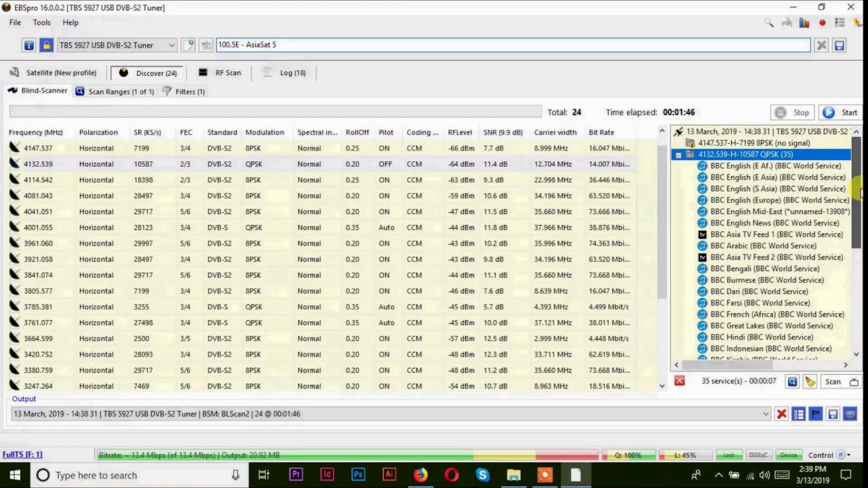Select the 4114.542 frequency cell
The image size is (868, 488).
[38, 180]
